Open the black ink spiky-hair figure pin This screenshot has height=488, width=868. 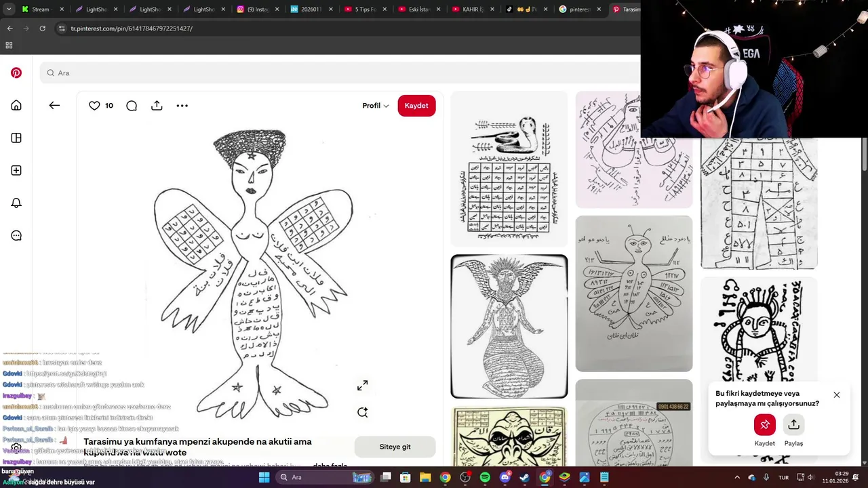pyautogui.click(x=759, y=329)
